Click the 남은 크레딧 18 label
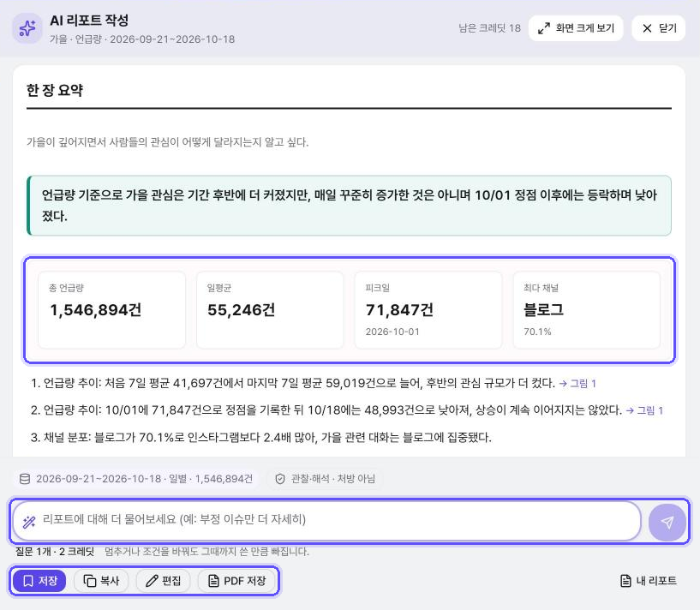This screenshot has width=700, height=610. click(490, 28)
